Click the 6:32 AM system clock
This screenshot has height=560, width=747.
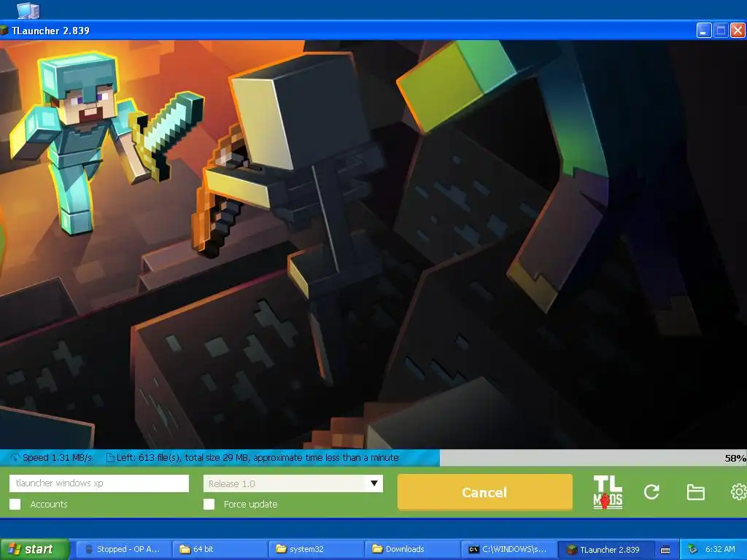point(720,549)
